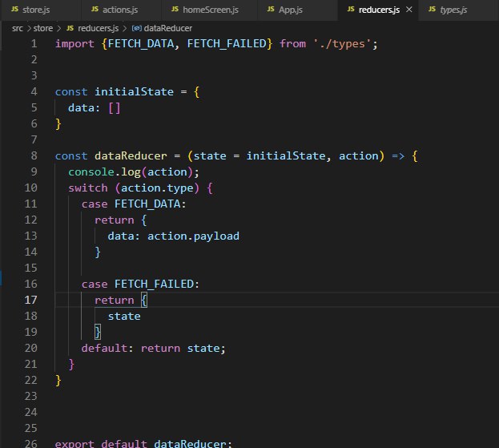Activate the reducers.js tab

pyautogui.click(x=379, y=10)
